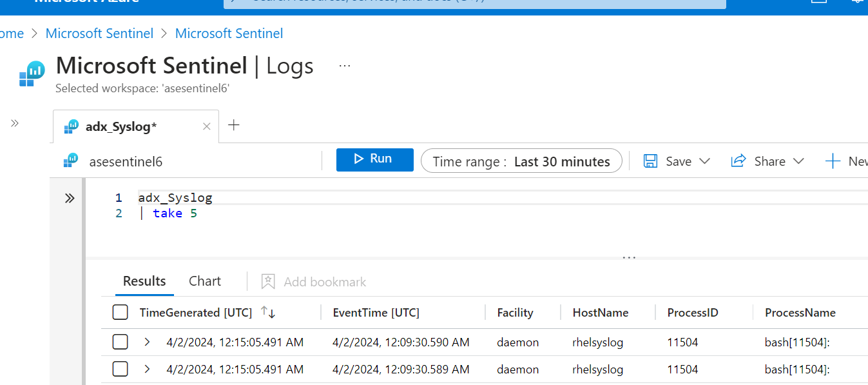Click the Save disk icon

click(651, 161)
